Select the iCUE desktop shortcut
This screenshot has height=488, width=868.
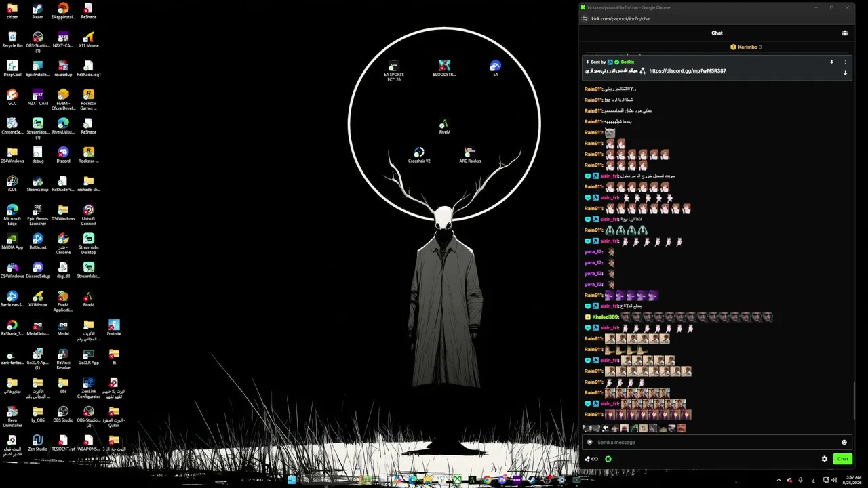pos(12,184)
